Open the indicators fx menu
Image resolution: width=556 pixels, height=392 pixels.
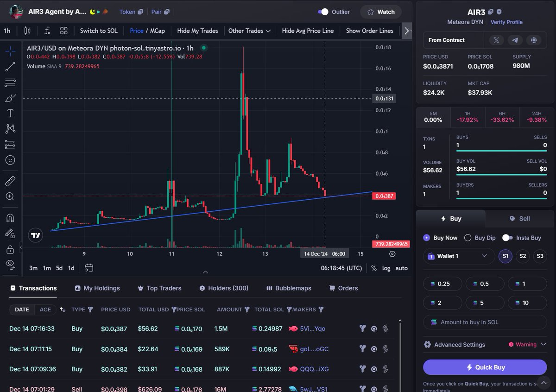[47, 31]
